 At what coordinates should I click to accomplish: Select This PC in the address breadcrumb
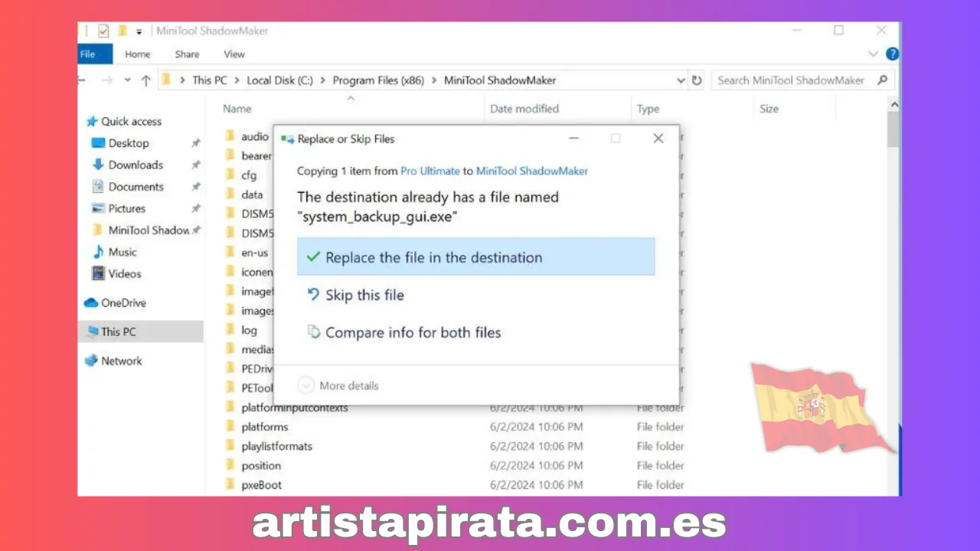pos(210,80)
